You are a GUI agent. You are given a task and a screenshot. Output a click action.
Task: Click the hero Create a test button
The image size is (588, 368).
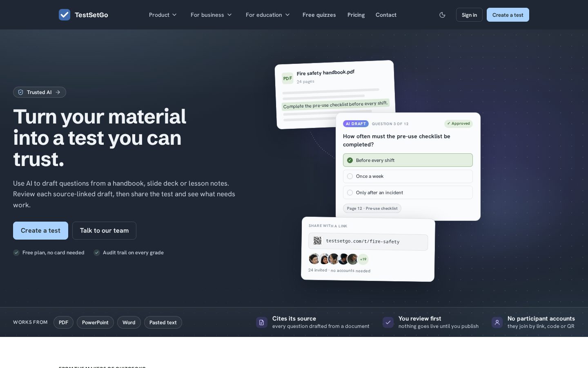pos(40,231)
